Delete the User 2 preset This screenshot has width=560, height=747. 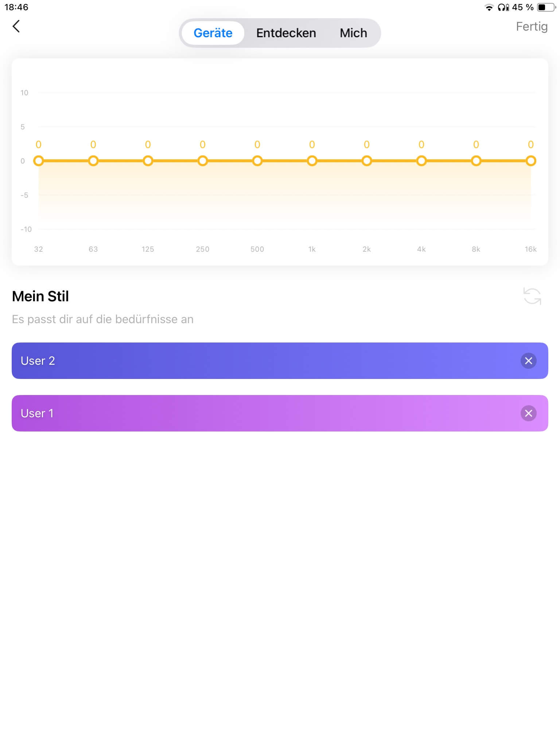pyautogui.click(x=528, y=361)
